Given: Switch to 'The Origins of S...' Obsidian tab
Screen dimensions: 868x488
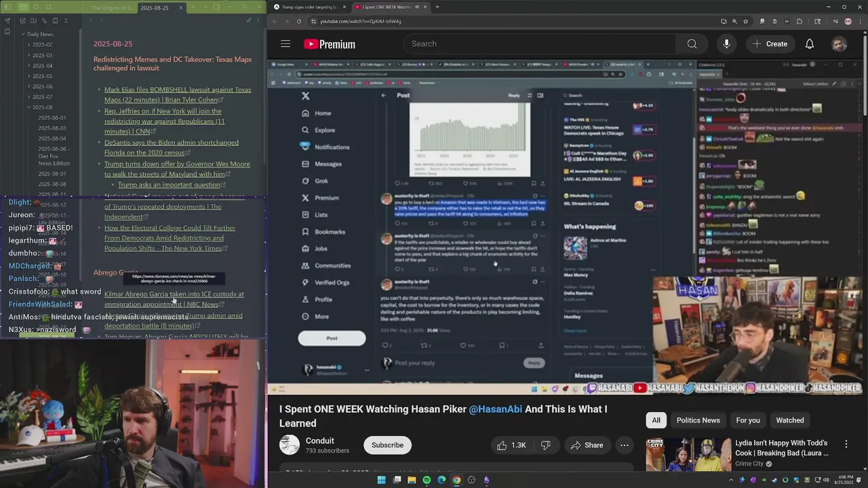Looking at the screenshot, I should (x=112, y=7).
